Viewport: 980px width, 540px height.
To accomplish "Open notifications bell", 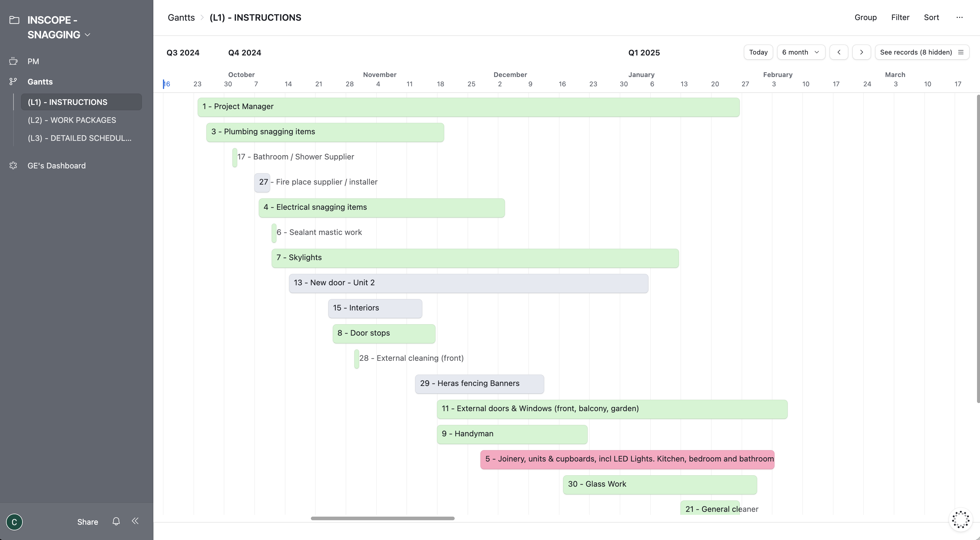I will [116, 521].
